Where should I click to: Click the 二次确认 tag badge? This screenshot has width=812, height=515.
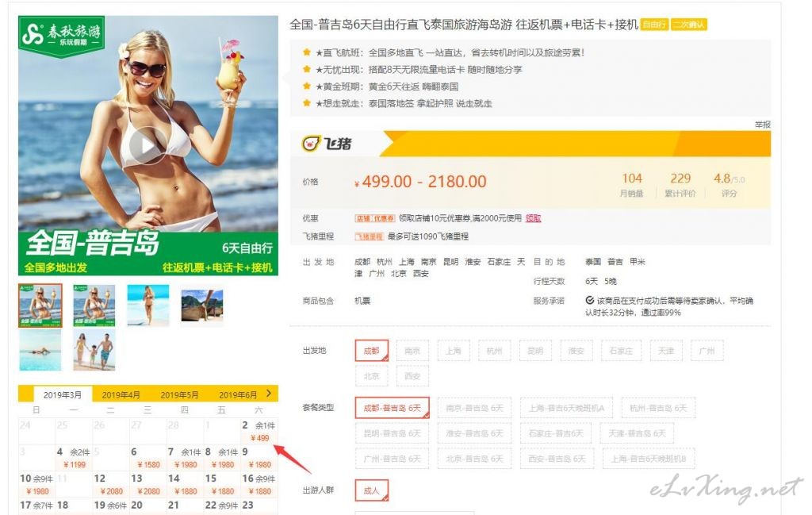(688, 25)
